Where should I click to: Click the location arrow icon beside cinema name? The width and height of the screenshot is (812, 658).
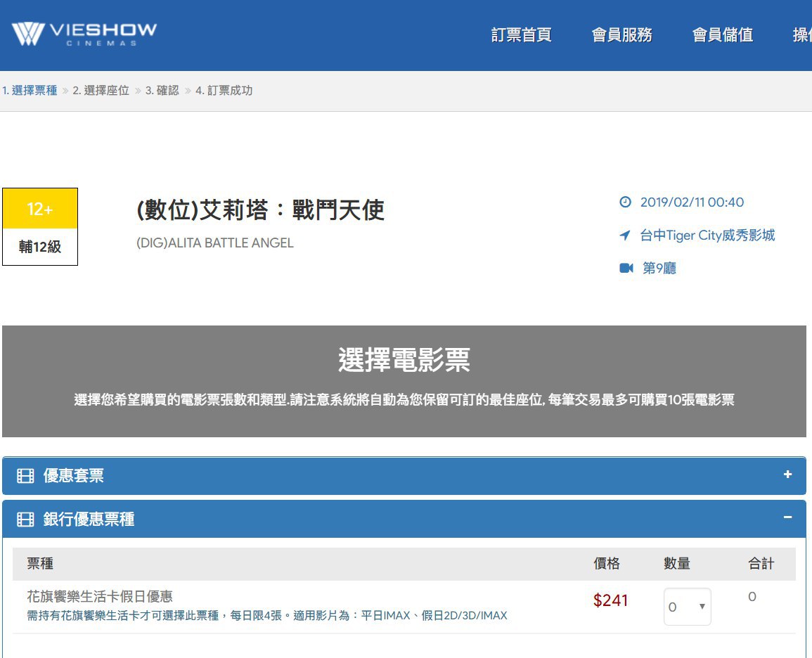click(625, 236)
